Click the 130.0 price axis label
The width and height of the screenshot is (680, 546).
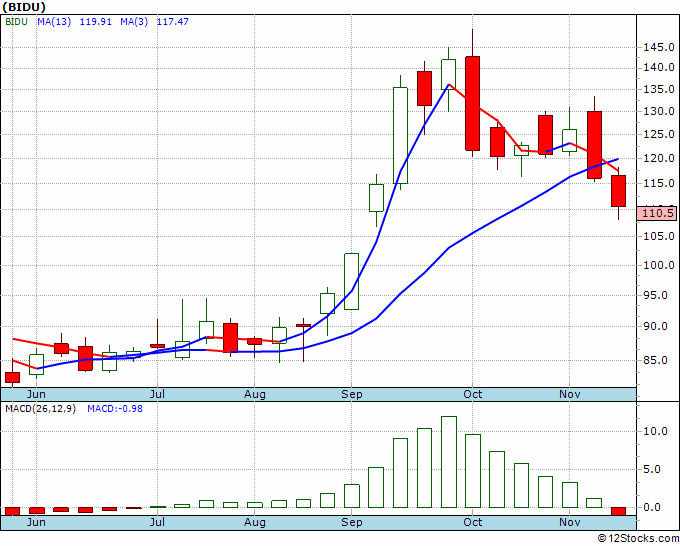pyautogui.click(x=659, y=111)
